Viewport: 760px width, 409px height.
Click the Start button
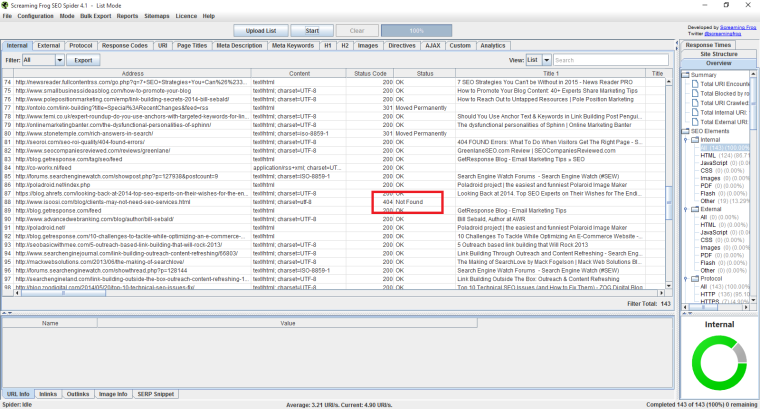312,31
